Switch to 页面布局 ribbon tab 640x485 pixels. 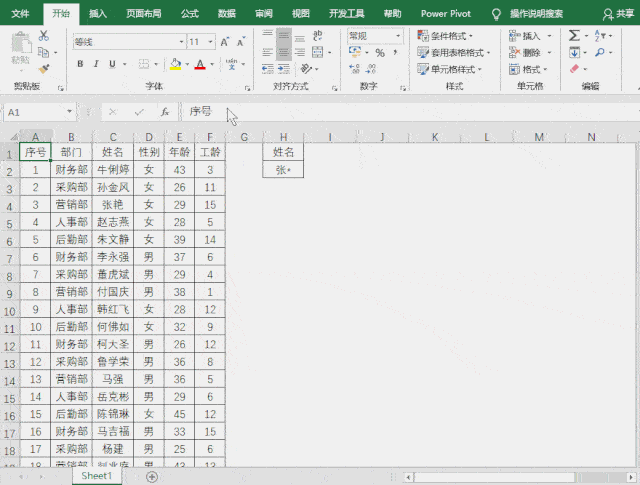click(x=143, y=13)
